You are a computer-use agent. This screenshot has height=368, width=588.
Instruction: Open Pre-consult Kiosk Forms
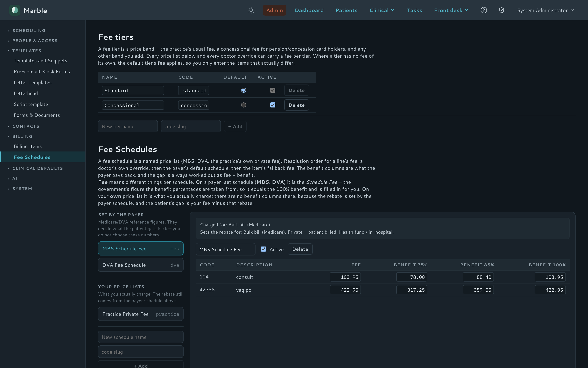click(x=43, y=72)
